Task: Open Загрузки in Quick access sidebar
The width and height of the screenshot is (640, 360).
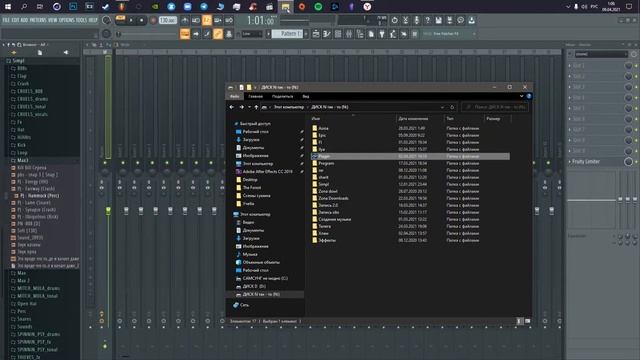Action: tap(251, 140)
